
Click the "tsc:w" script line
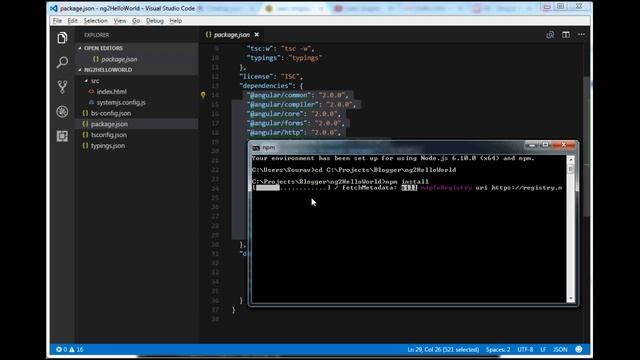(x=280, y=49)
